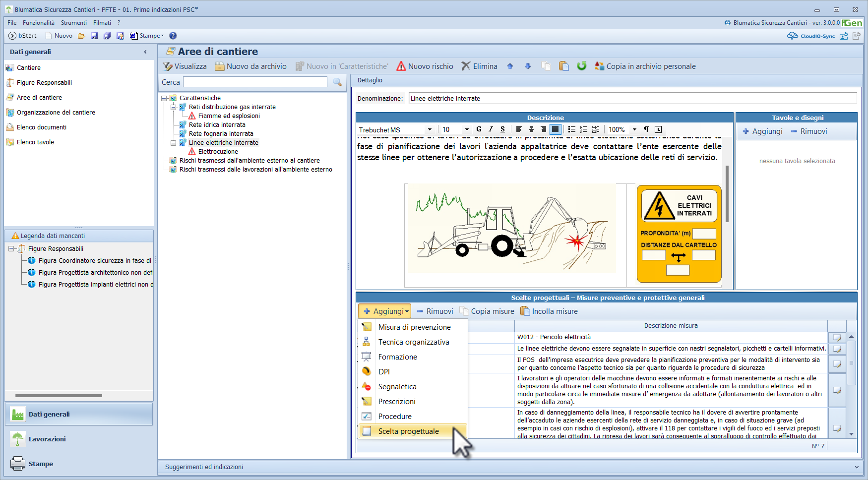868x480 pixels.
Task: Click Copia in archivio personale
Action: coord(645,66)
